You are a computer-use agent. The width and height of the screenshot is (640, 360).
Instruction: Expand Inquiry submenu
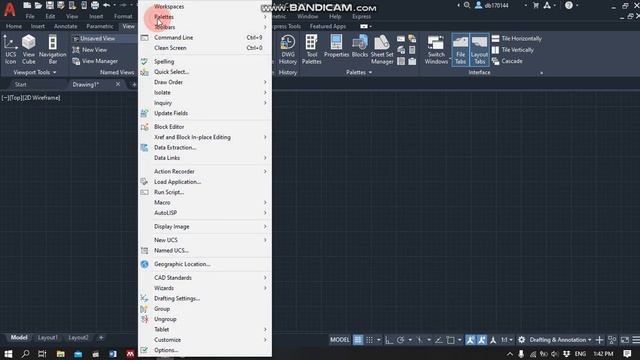(205, 103)
